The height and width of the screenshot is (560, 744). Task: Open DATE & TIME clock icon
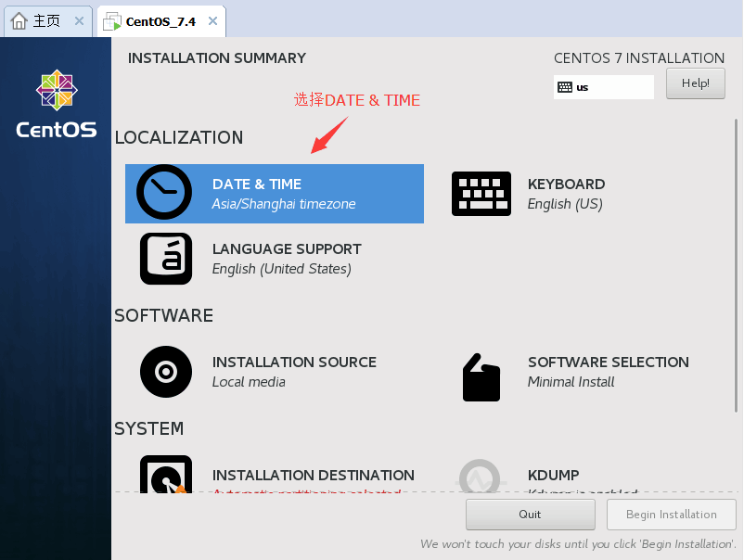[164, 192]
